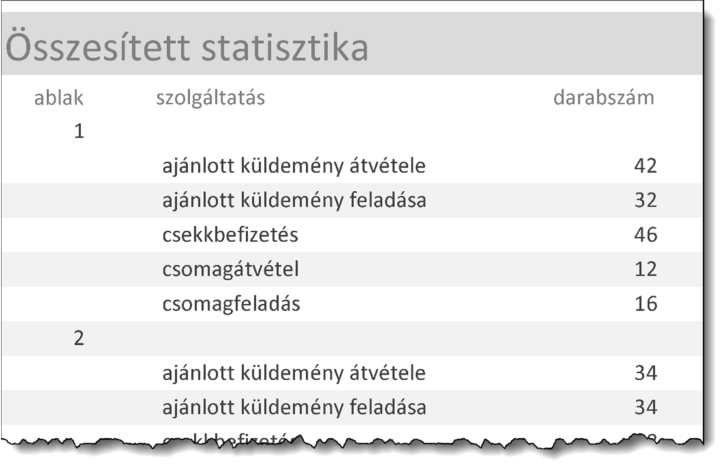Select the darabszám column header
The height and width of the screenshot is (474, 725).
point(604,98)
